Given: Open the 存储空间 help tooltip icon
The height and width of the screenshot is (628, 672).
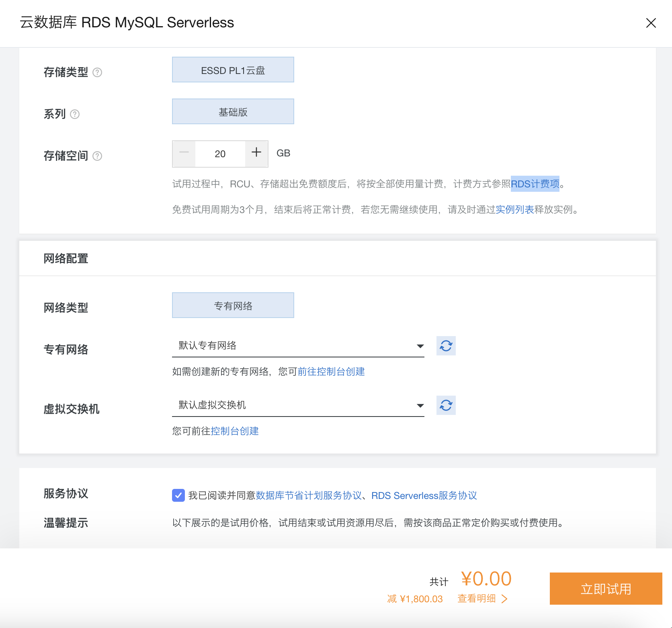Looking at the screenshot, I should (x=98, y=156).
